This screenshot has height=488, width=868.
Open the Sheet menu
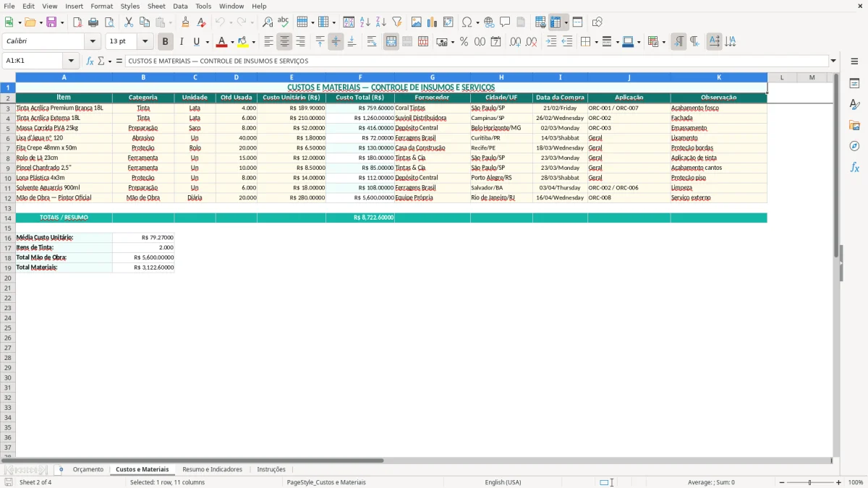156,6
